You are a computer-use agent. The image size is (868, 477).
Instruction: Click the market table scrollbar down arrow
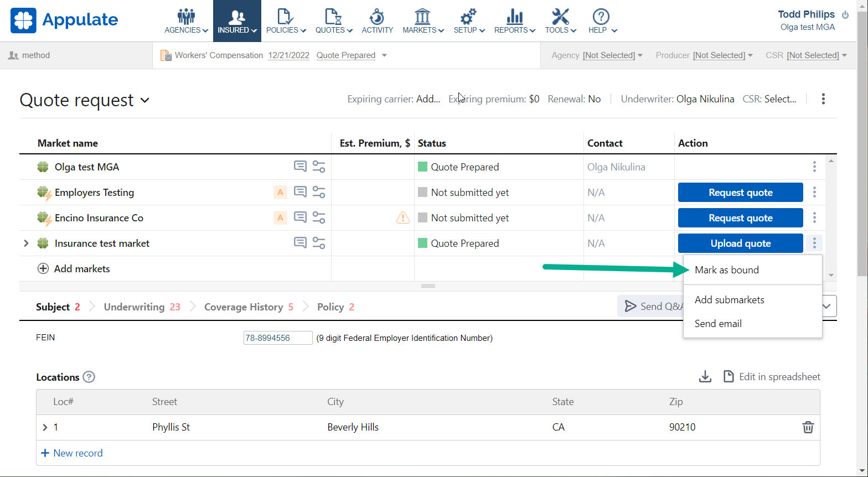(831, 275)
